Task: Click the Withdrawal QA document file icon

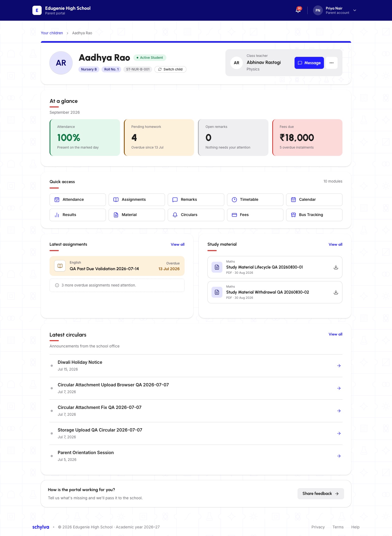Action: coord(217,292)
